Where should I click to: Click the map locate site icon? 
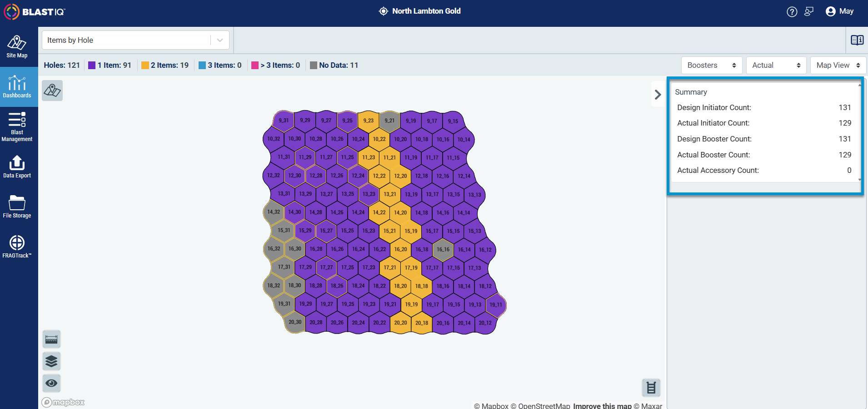52,91
